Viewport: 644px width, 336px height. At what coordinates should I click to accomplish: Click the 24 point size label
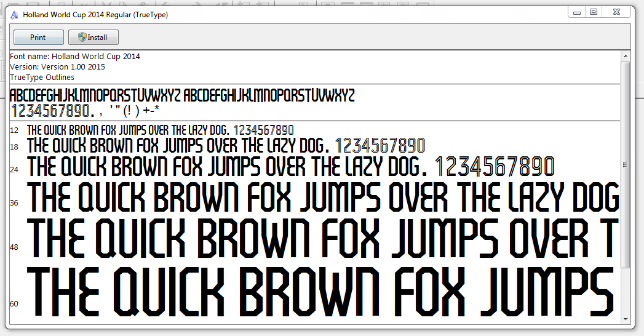coord(14,170)
